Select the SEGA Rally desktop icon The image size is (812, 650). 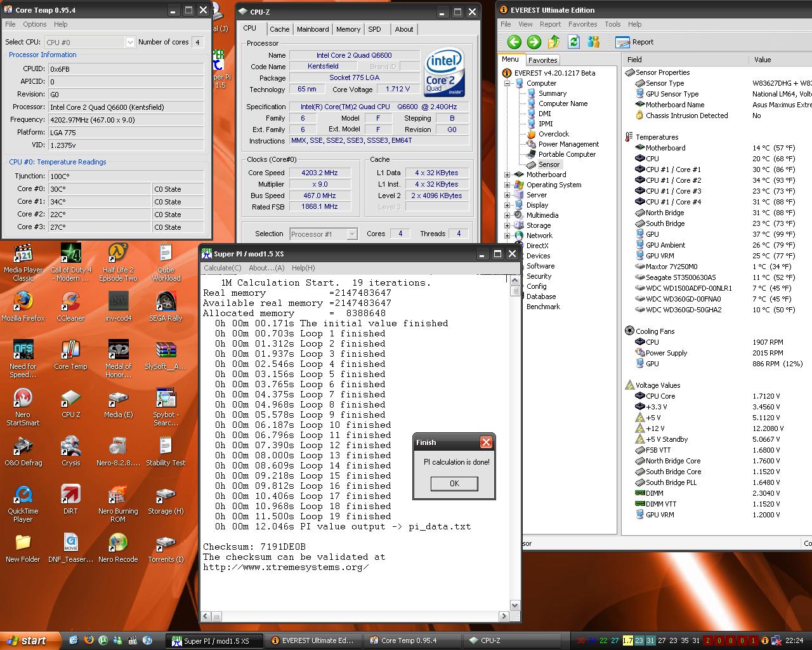[x=166, y=306]
